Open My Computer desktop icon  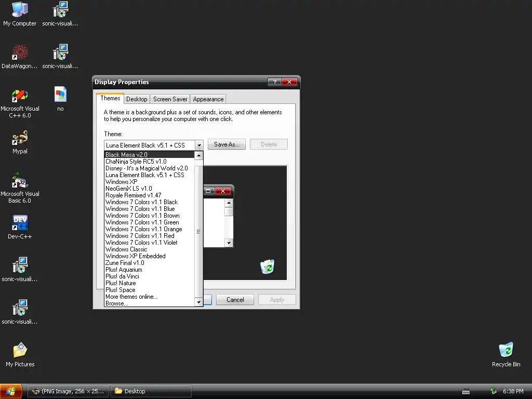point(20,14)
